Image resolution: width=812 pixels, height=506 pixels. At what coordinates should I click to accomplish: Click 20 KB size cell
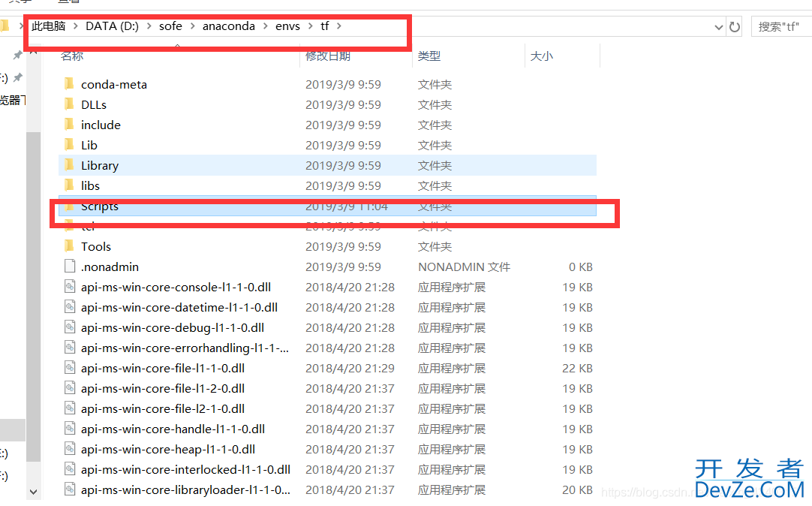[x=577, y=489]
